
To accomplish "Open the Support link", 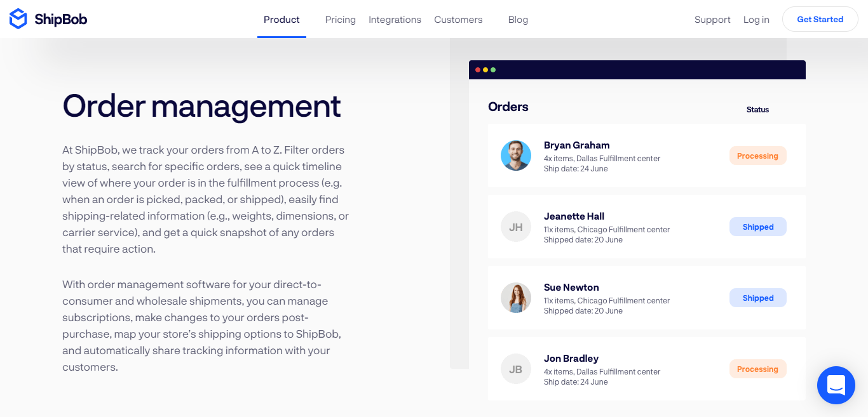I will [x=712, y=20].
